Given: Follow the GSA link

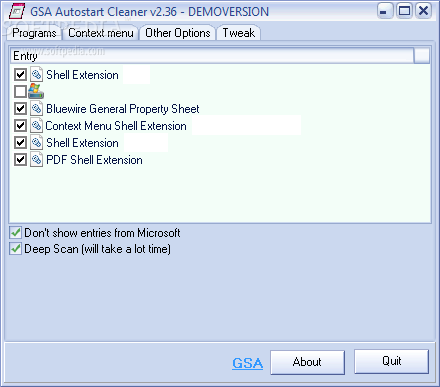Looking at the screenshot, I should [x=247, y=363].
